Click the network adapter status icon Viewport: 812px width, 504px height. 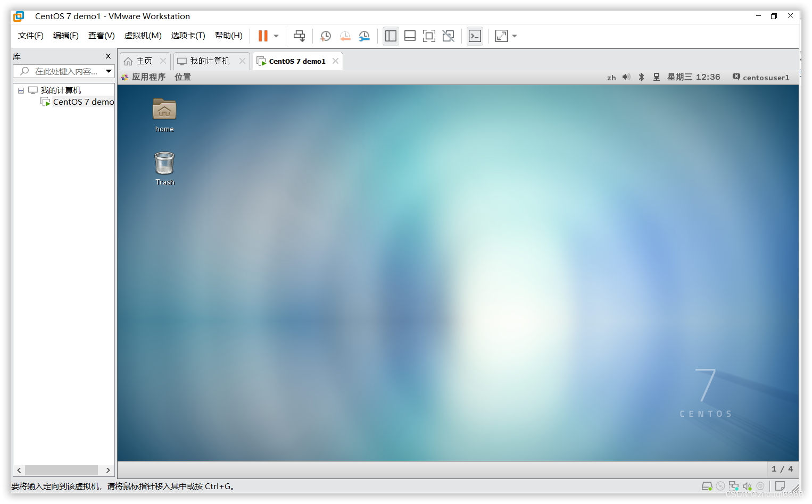click(734, 486)
